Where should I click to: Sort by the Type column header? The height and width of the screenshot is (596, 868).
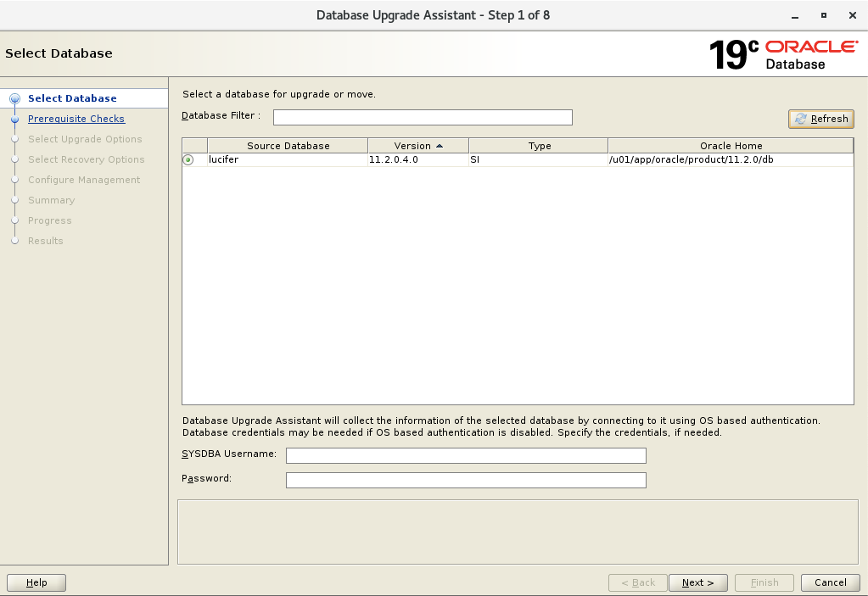(539, 146)
